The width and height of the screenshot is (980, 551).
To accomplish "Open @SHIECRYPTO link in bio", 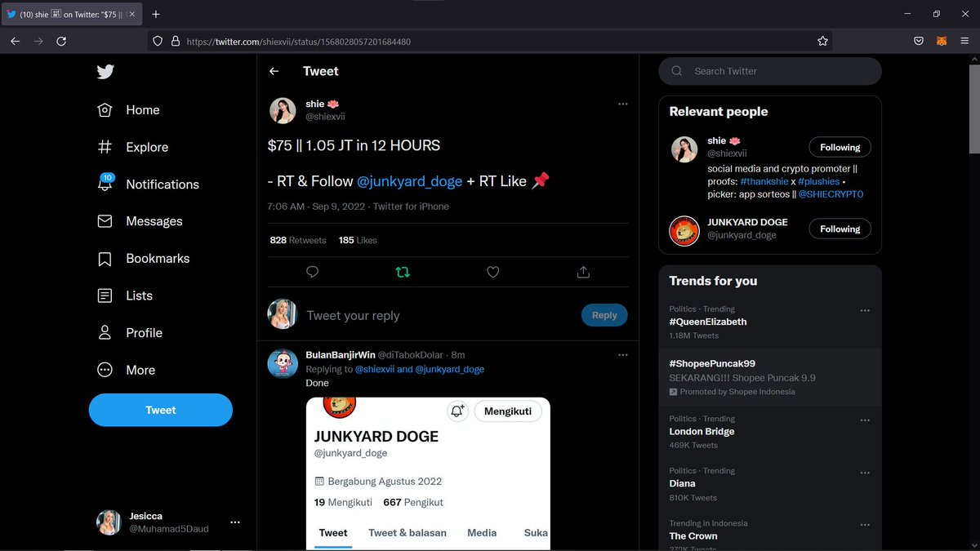I will pyautogui.click(x=831, y=194).
